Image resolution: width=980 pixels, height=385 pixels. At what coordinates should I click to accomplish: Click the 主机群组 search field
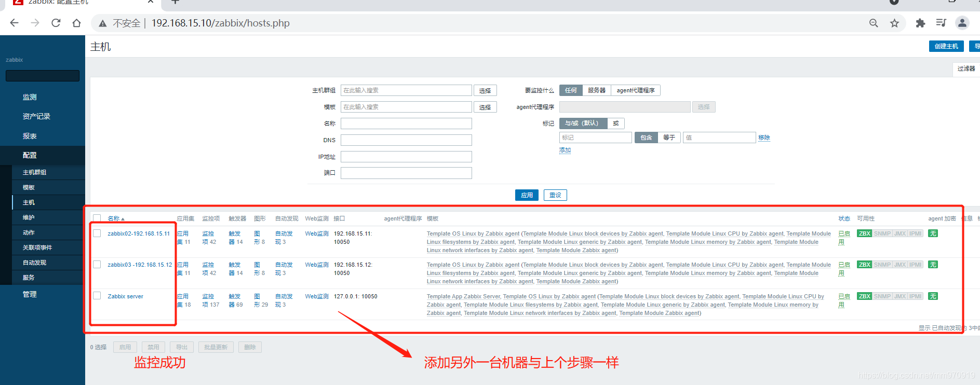pos(406,90)
